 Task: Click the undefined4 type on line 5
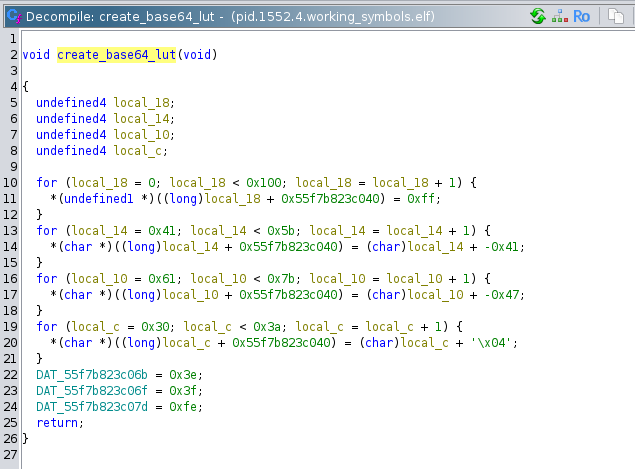pos(71,103)
